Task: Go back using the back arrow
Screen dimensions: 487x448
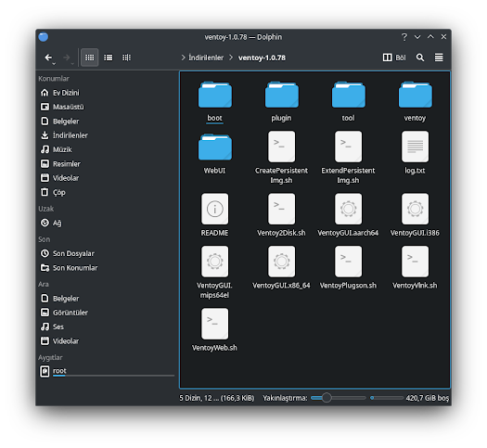Action: (x=48, y=58)
